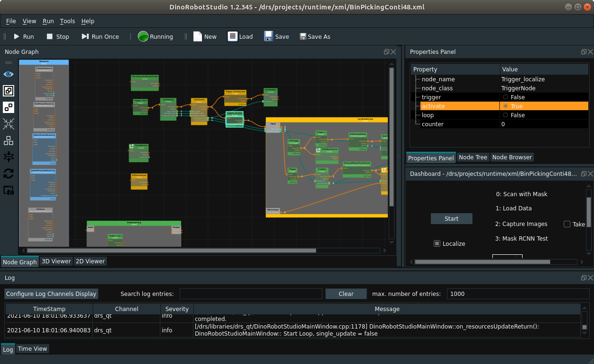
Task: Select the LocalizeGroup node title bar
Action: [327, 119]
